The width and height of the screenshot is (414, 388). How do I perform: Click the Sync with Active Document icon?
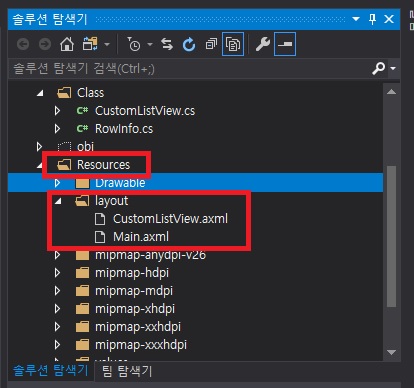[x=167, y=44]
